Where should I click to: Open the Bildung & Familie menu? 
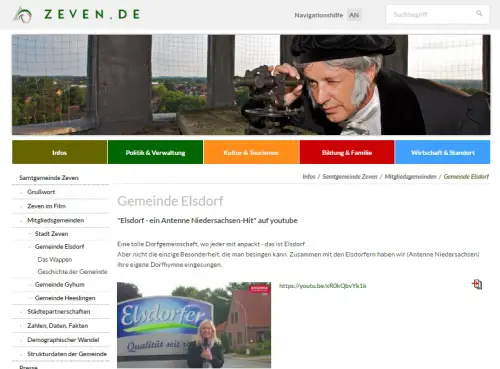tap(347, 152)
